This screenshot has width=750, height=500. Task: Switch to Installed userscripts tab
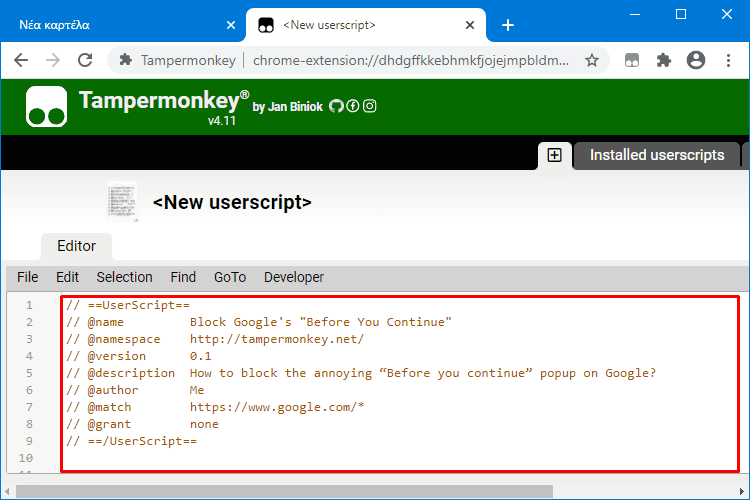[657, 155]
